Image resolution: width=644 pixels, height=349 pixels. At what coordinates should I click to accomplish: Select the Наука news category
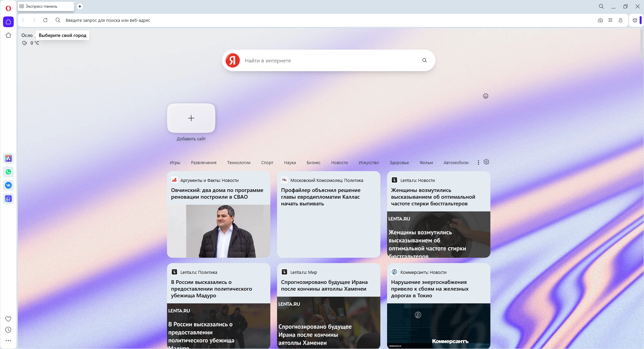290,163
